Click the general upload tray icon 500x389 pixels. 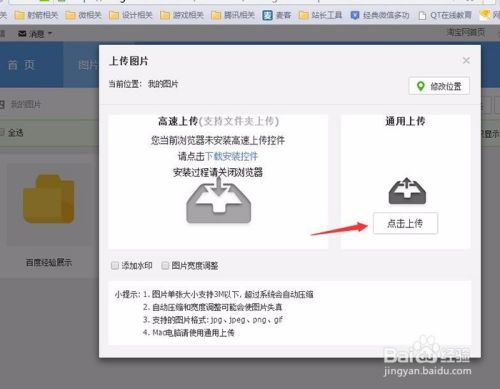click(407, 191)
